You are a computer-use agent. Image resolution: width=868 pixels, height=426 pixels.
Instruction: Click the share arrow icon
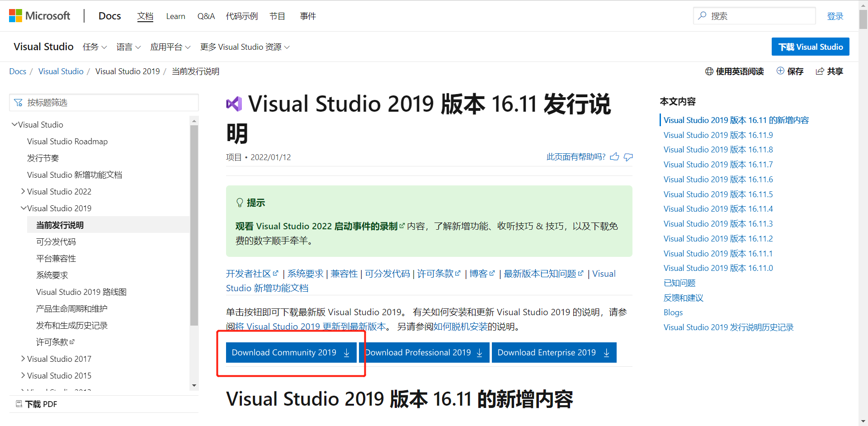820,71
